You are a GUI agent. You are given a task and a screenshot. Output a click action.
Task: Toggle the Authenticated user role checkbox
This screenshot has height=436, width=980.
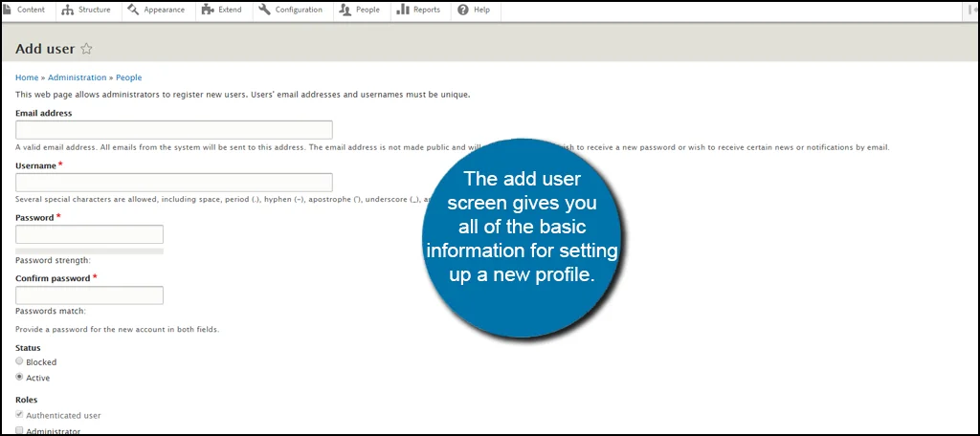coord(19,415)
